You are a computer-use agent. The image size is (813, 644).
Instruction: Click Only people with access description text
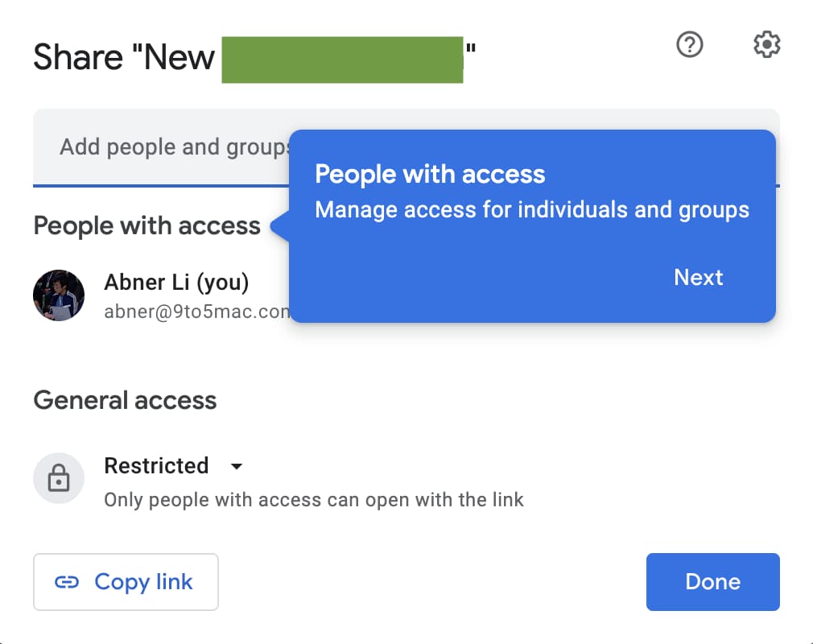click(314, 500)
